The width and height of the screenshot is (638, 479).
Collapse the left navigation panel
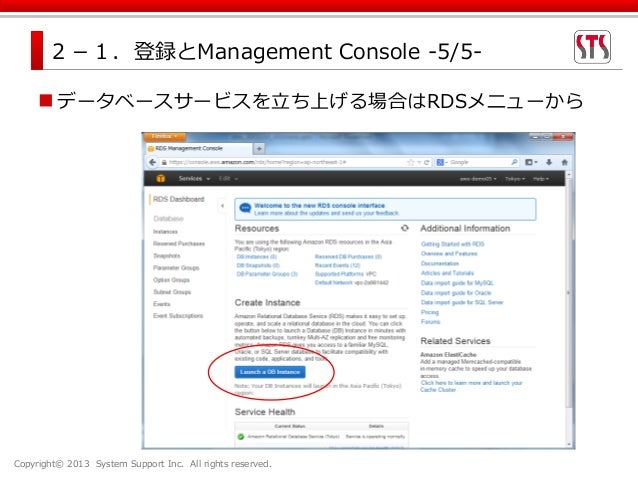pos(222,206)
